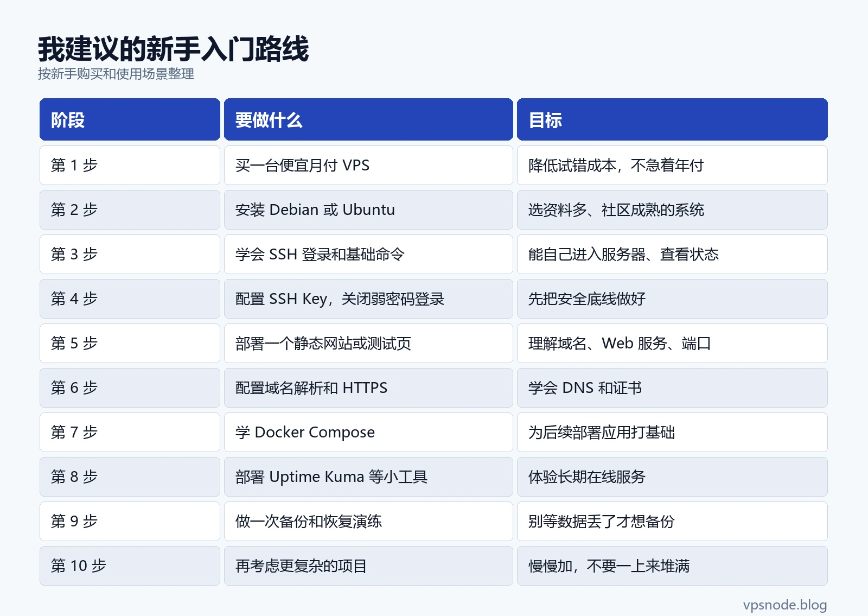868x616 pixels.
Task: Select the 第 4 步 cell
Action: 130,299
